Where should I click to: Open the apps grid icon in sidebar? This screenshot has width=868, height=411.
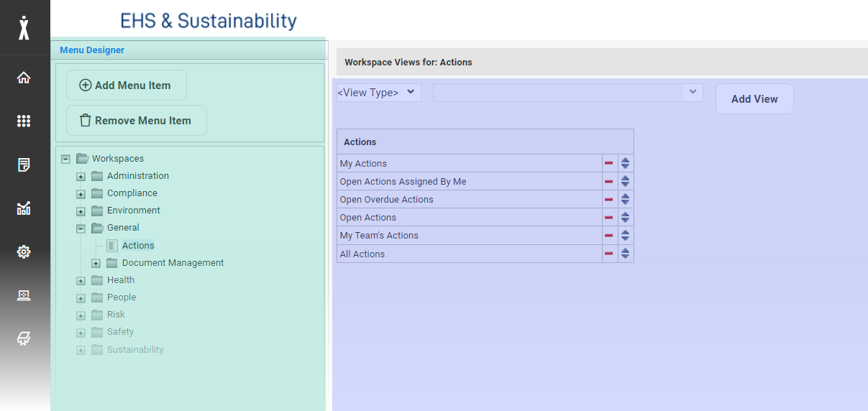coord(24,121)
